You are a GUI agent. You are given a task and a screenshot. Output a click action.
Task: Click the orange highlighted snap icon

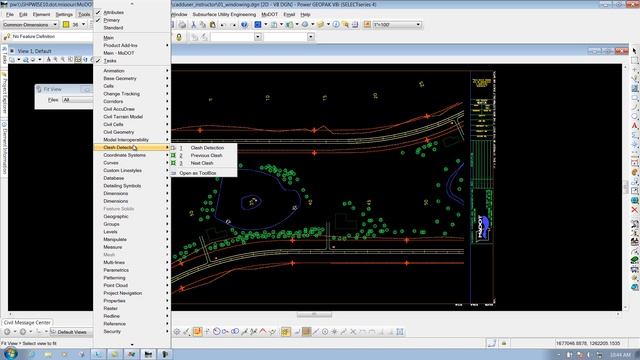pyautogui.click(x=198, y=331)
